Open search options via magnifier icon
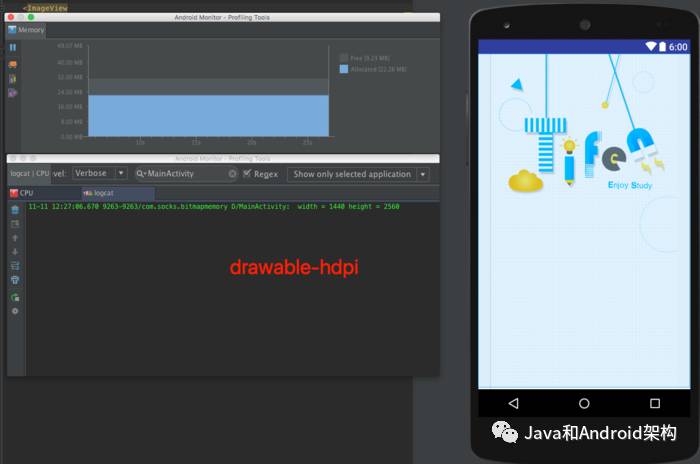Viewport: 700px width, 464px height. click(x=141, y=174)
